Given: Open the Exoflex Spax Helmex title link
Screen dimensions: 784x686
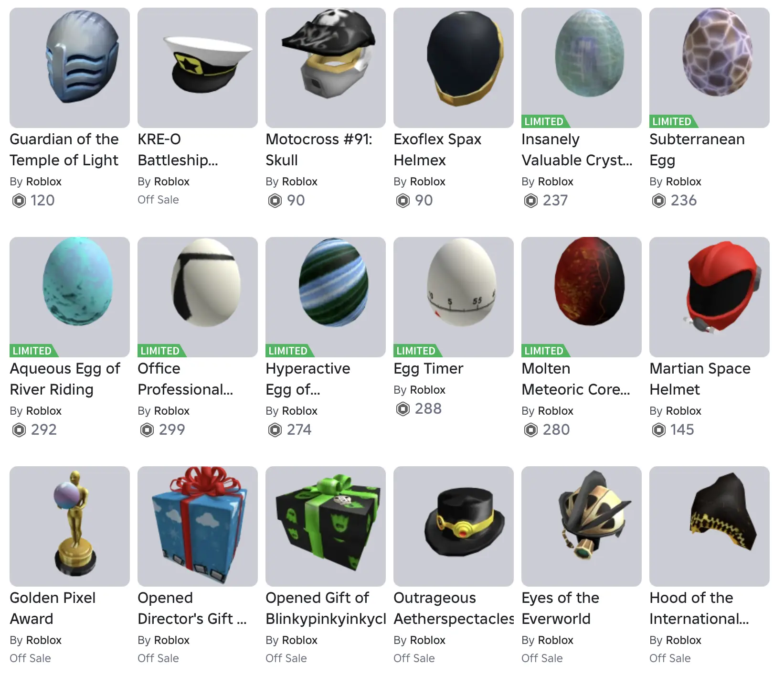Looking at the screenshot, I should tap(437, 150).
